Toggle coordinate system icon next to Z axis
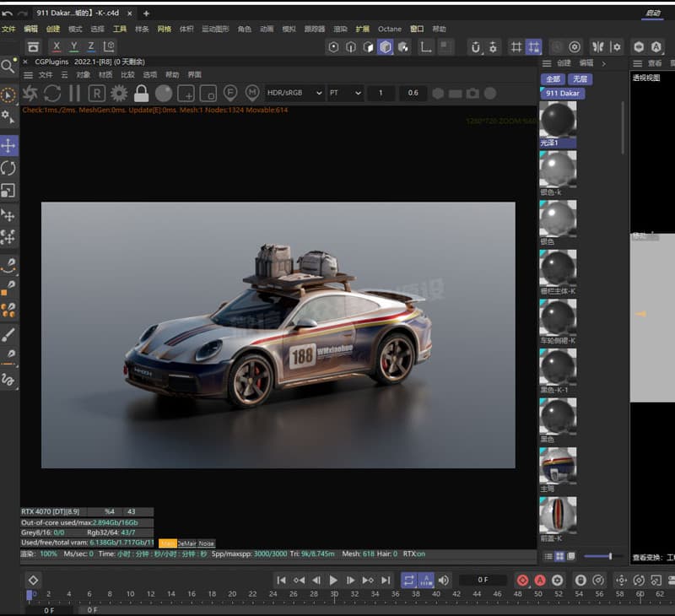This screenshot has height=616, width=675. tap(109, 46)
